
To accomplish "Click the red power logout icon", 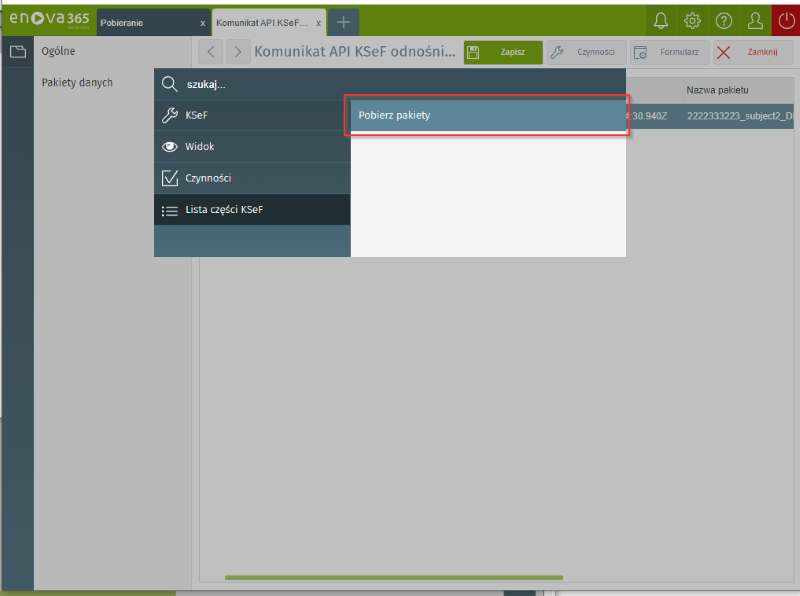I will tap(786, 21).
